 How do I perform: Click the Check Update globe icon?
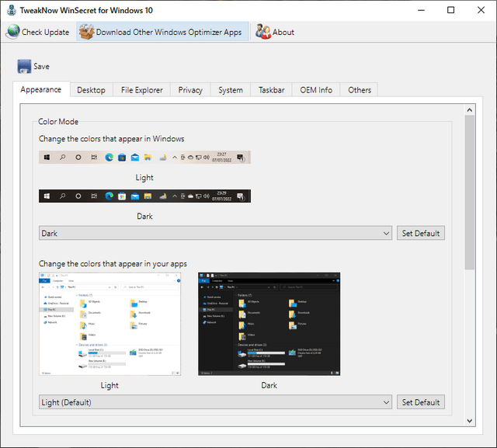13,32
